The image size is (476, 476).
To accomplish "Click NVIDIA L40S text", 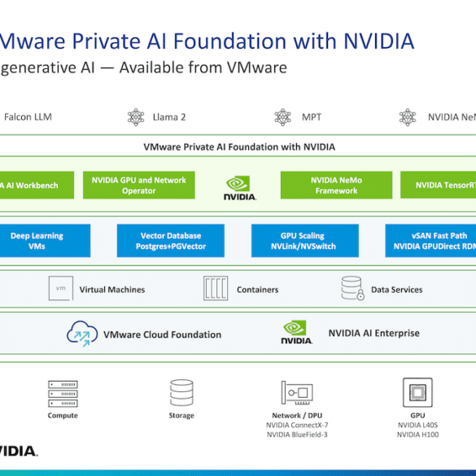I will click(417, 425).
